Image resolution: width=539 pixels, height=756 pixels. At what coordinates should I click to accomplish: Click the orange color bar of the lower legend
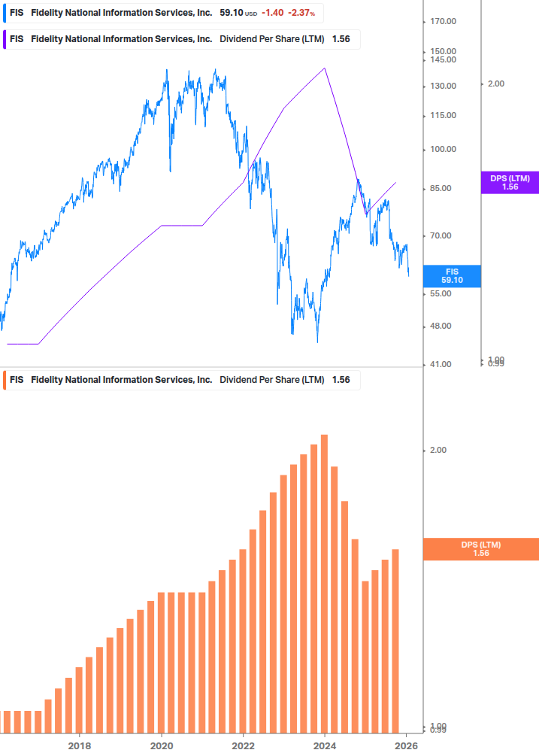[5, 380]
